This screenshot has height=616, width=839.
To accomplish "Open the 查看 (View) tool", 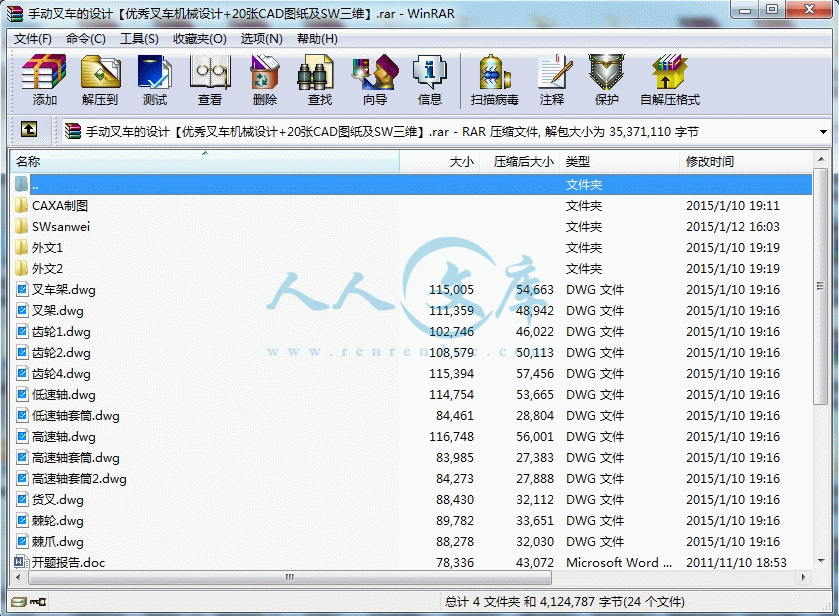I will click(x=210, y=72).
